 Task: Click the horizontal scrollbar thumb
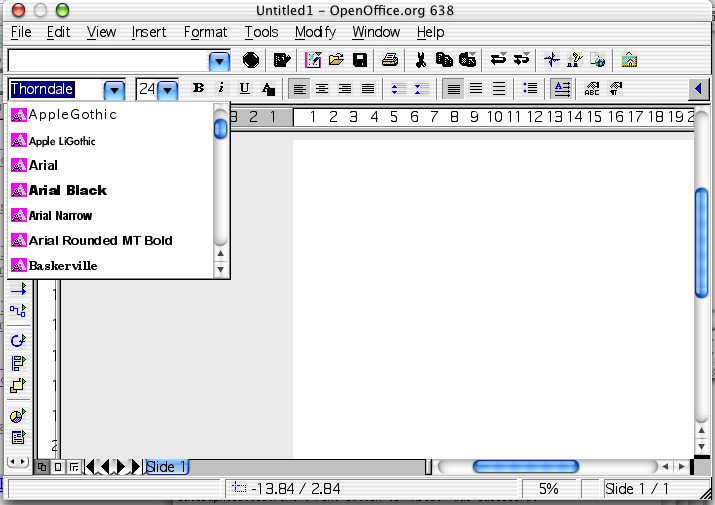[526, 466]
